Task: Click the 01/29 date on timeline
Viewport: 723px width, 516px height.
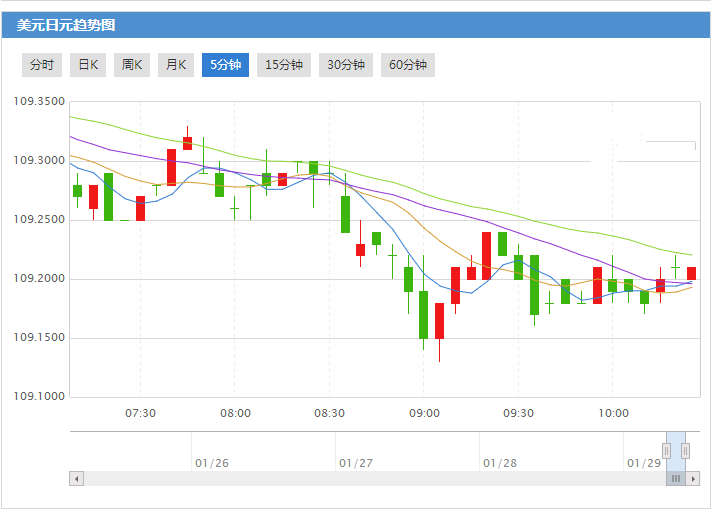Action: coord(643,463)
